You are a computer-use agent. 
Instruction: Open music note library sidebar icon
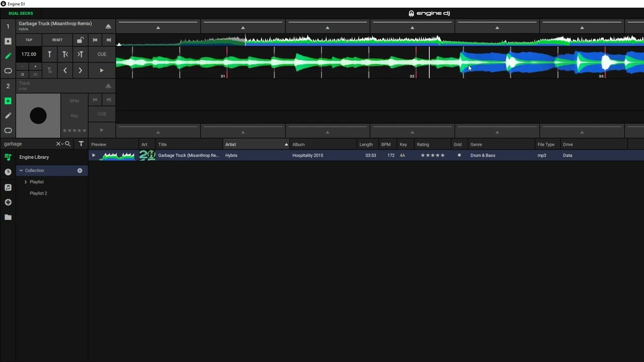[8, 187]
